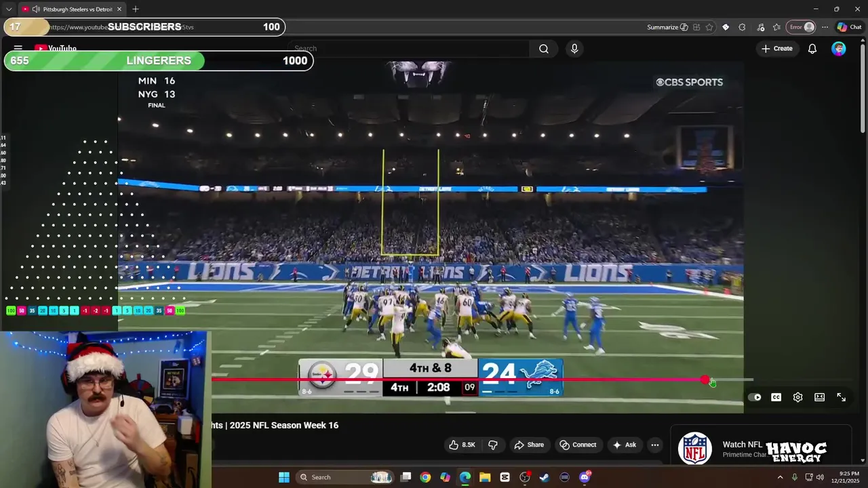
Task: Turn on closed captions (CC)
Action: click(x=776, y=397)
